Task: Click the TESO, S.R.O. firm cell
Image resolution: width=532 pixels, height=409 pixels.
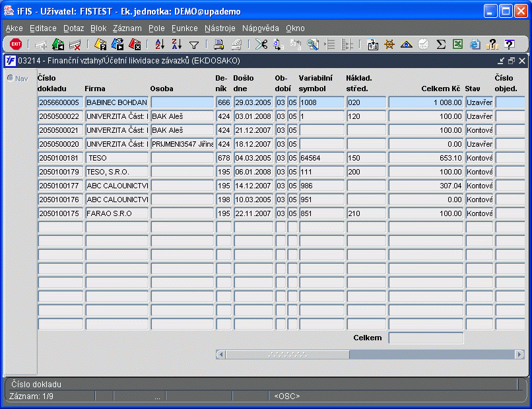Action: (x=117, y=172)
